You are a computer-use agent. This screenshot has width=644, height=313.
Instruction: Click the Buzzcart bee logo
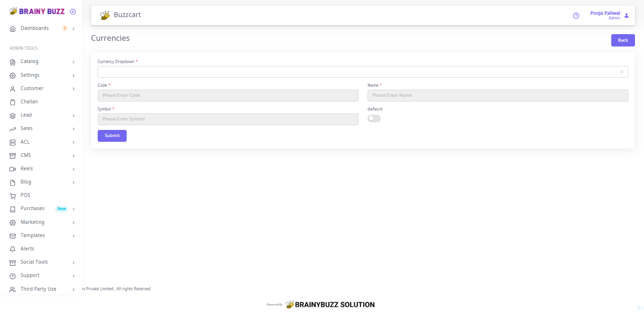pyautogui.click(x=105, y=15)
